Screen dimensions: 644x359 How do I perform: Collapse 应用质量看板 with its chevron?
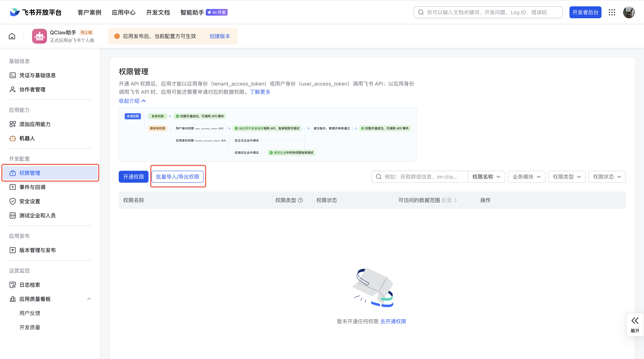[x=89, y=299]
